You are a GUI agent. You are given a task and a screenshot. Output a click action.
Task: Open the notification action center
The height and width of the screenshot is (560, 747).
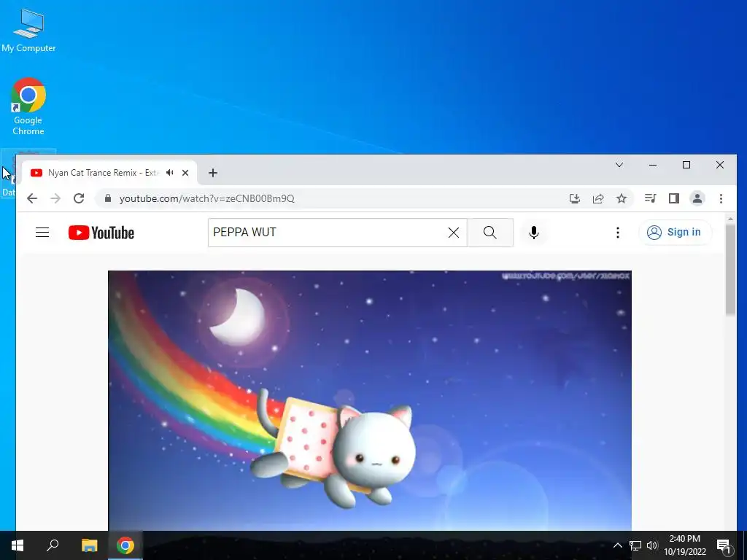click(724, 545)
